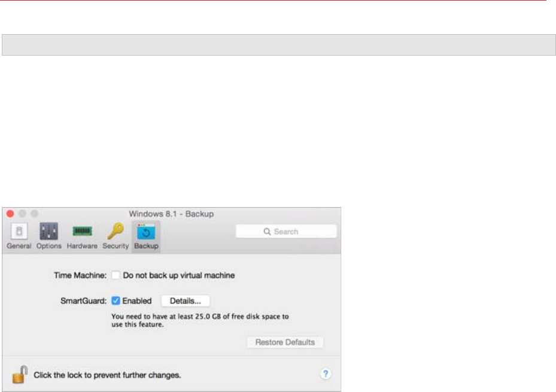Enable Do not back up virtual machine
556x392 pixels.
[x=116, y=275]
